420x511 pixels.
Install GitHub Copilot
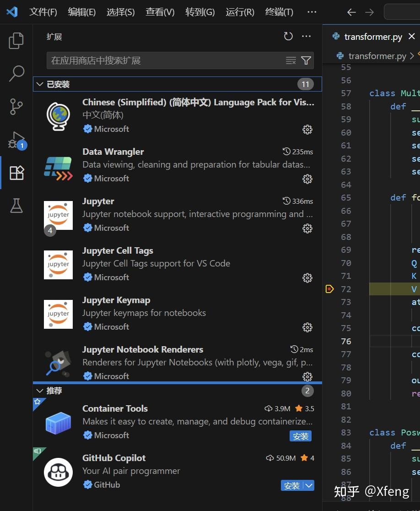[292, 485]
